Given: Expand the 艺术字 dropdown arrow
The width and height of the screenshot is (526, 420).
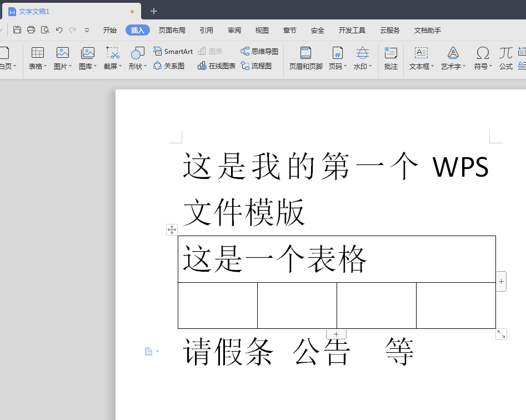Looking at the screenshot, I should point(464,66).
